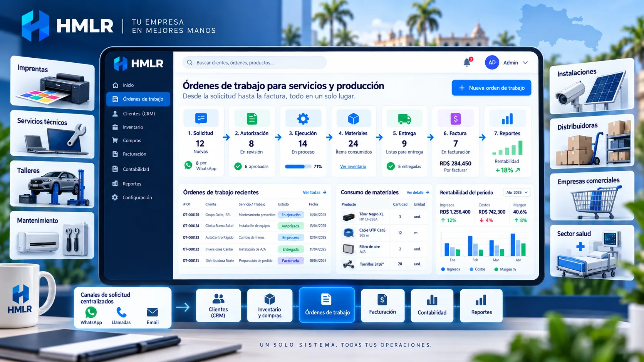Expand the Admin account dropdown chevron
This screenshot has width=644, height=362.
[525, 63]
